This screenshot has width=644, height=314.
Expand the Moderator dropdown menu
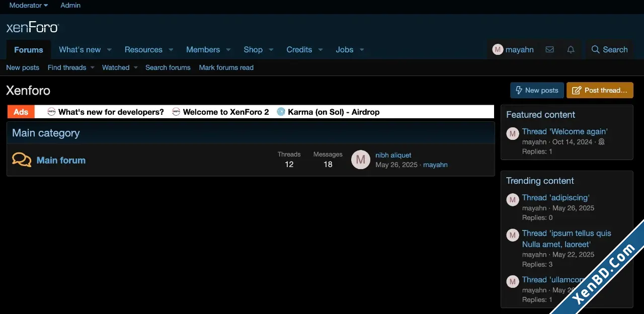tap(29, 5)
